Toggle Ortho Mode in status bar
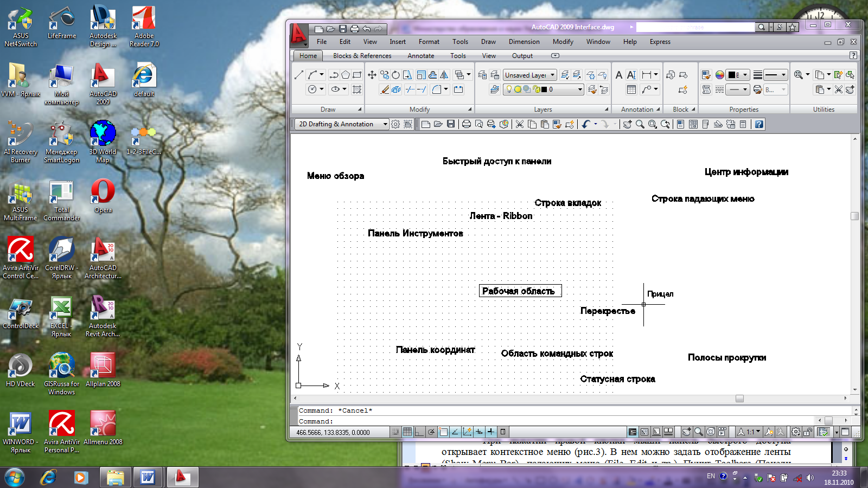868x488 pixels. tap(419, 432)
